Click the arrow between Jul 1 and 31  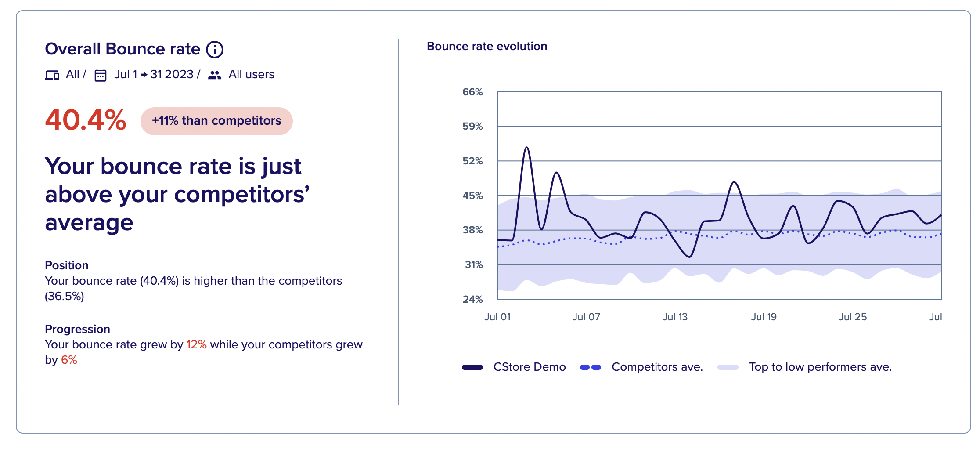[144, 75]
